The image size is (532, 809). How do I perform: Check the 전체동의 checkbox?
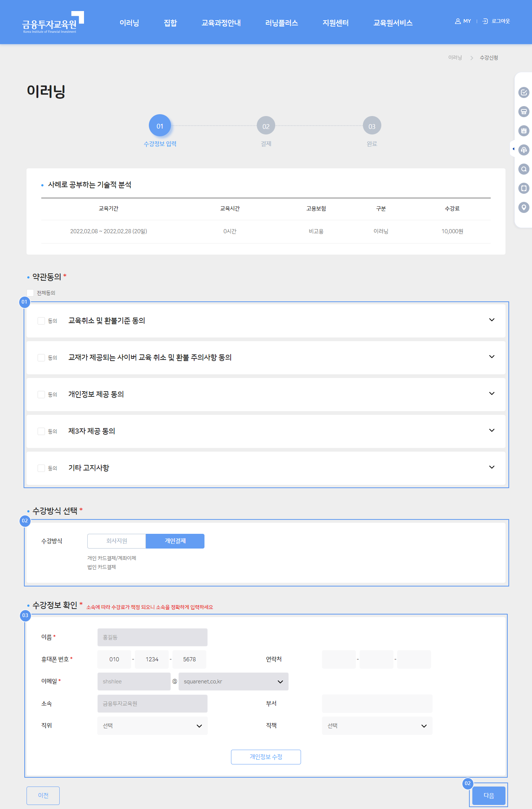coord(31,293)
